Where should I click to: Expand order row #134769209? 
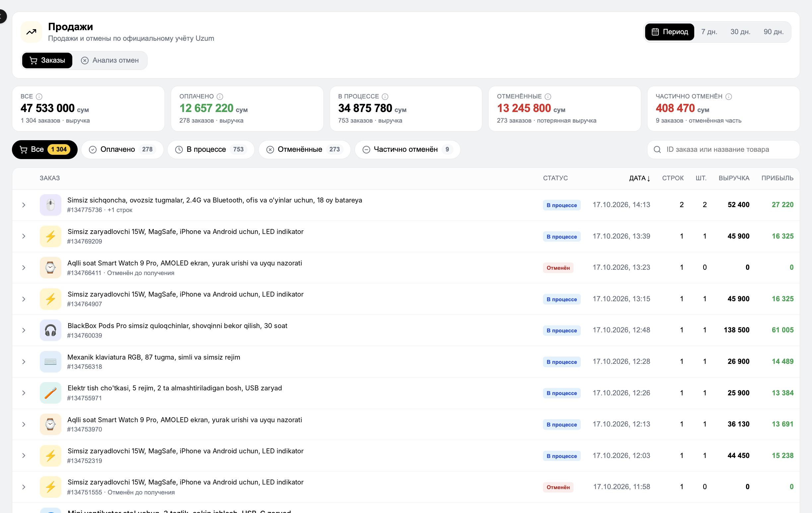24,236
